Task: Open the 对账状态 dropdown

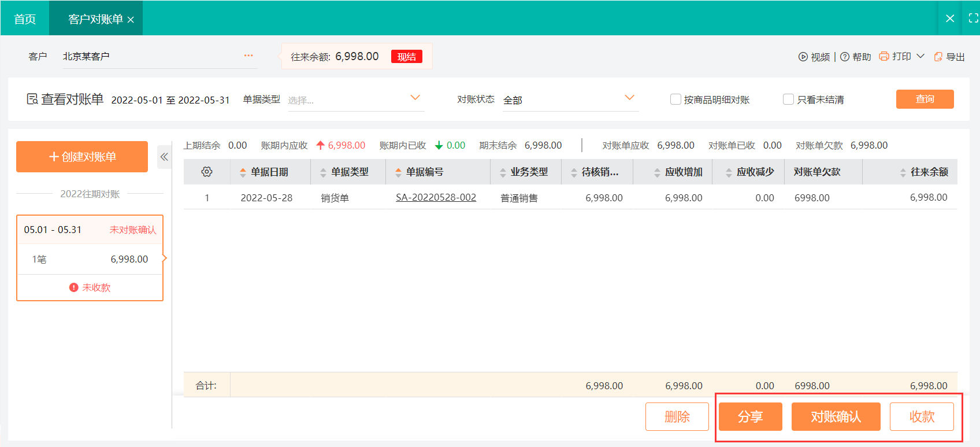Action: coord(629,98)
